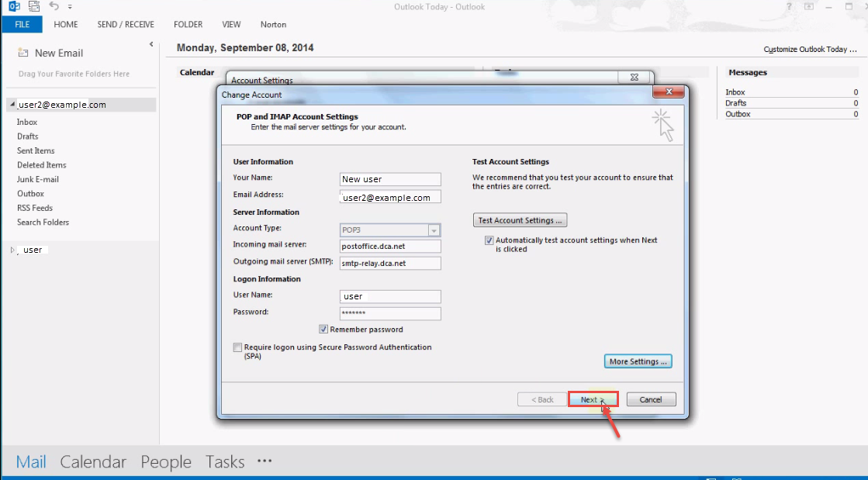Open the FOLDER ribbon tab
The image size is (868, 480).
tap(188, 24)
